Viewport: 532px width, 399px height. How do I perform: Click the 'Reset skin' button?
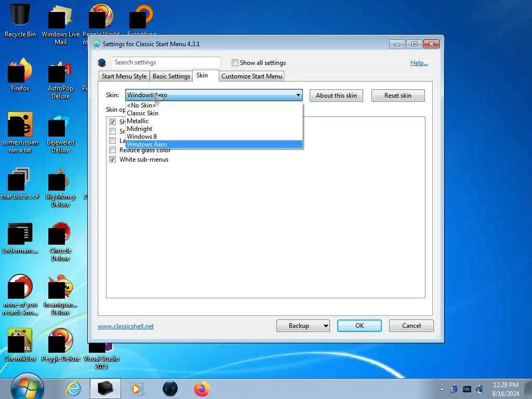click(398, 96)
